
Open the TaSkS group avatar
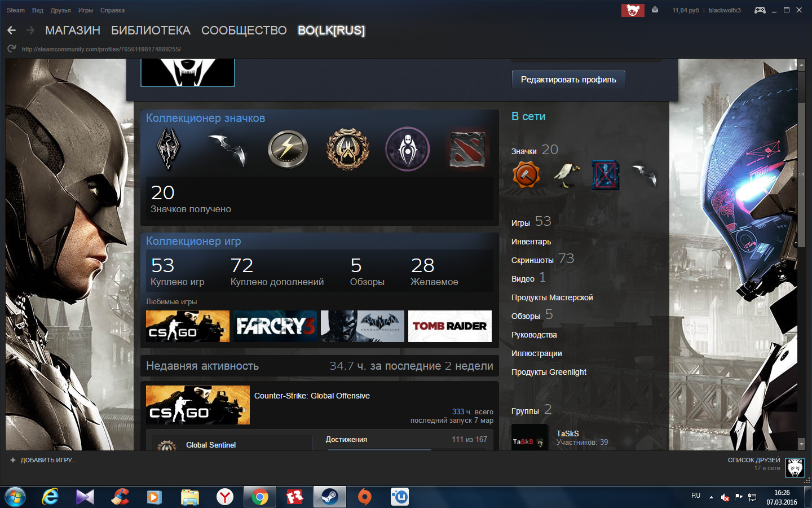529,437
